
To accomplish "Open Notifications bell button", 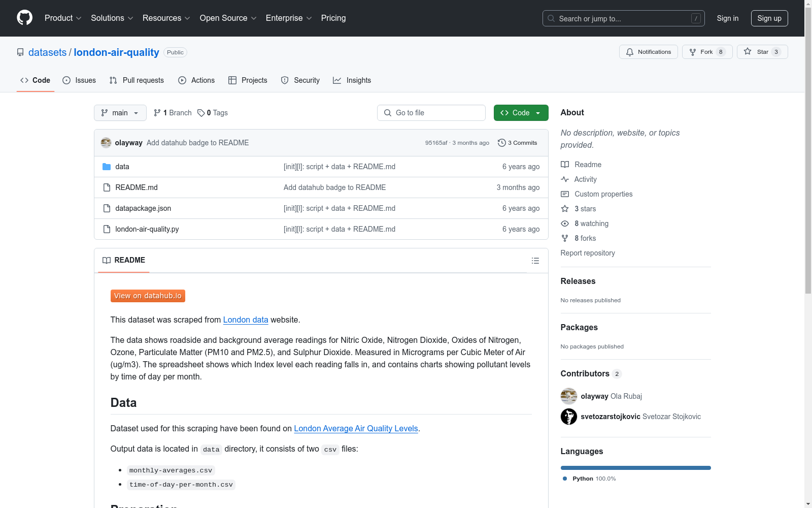I will tap(649, 52).
